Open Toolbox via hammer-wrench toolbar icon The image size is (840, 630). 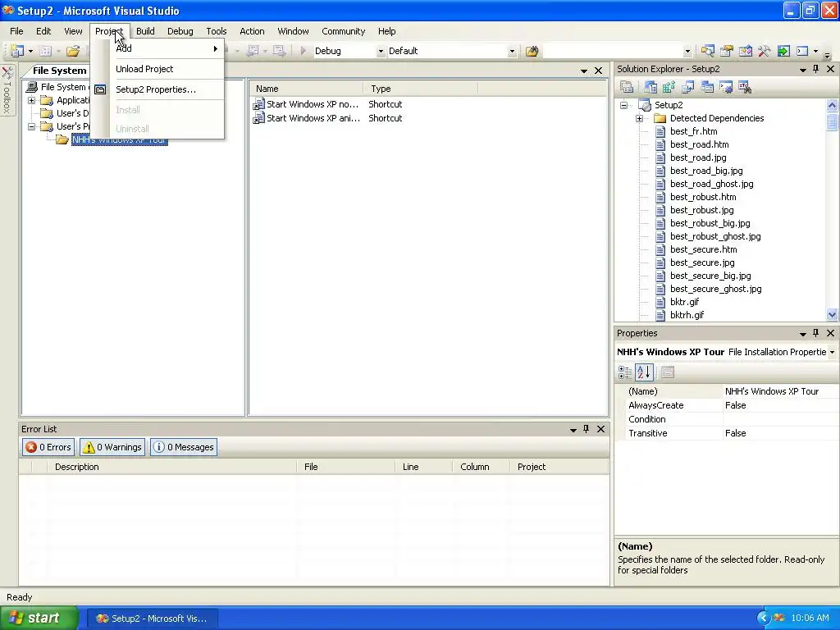tap(764, 51)
